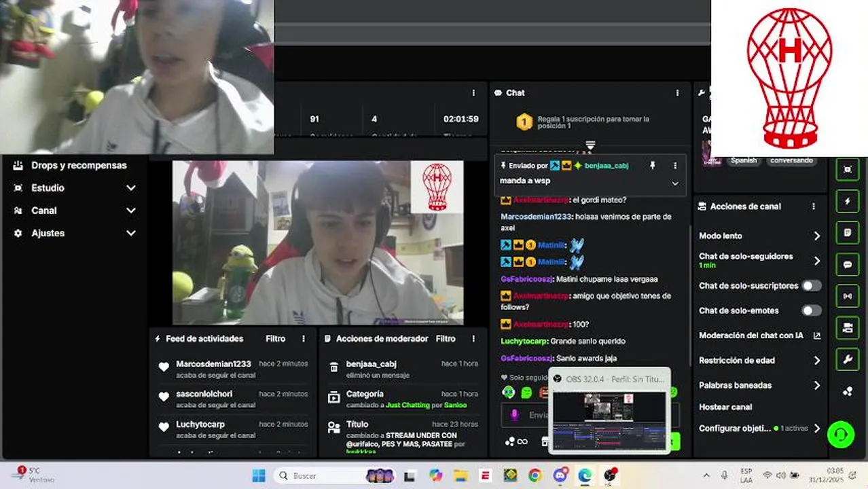The width and height of the screenshot is (868, 489).
Task: Click the Ajustes gear icon
Action: coord(18,233)
